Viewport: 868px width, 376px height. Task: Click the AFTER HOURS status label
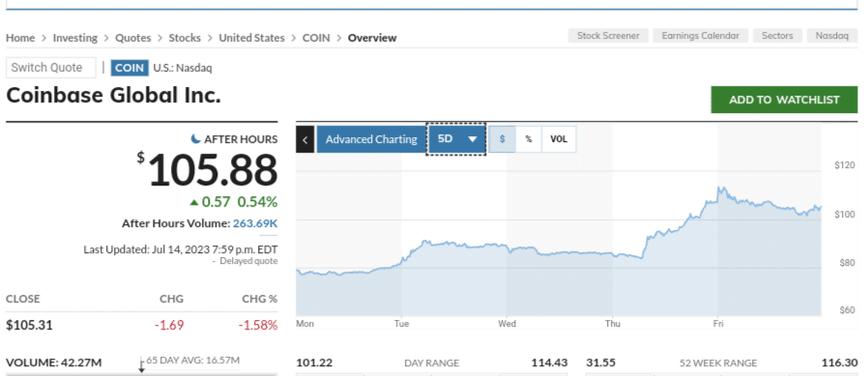coord(241,139)
